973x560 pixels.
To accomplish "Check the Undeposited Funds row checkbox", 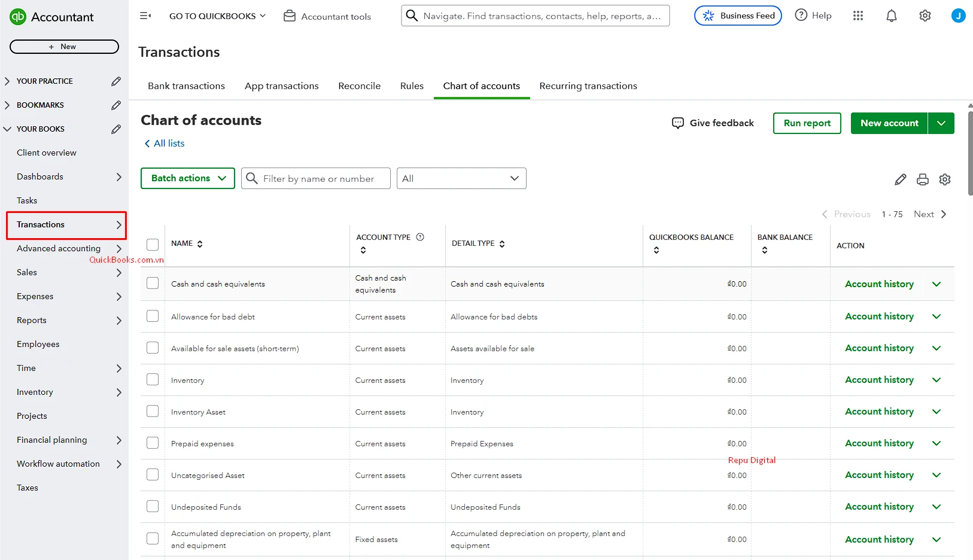I will (153, 506).
